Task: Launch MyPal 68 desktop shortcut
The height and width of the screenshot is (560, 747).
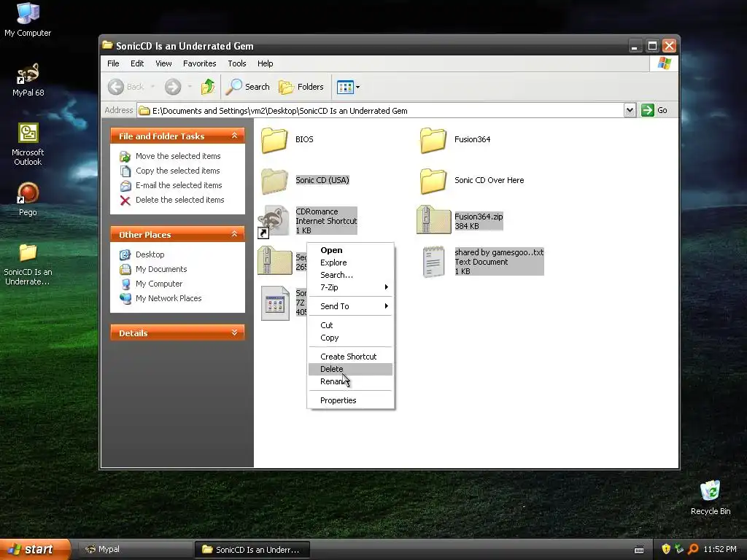Action: [28, 80]
